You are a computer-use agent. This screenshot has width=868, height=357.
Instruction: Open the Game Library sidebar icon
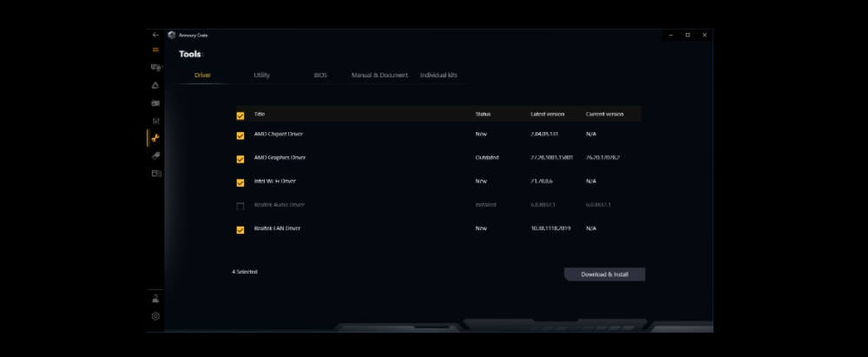[155, 103]
